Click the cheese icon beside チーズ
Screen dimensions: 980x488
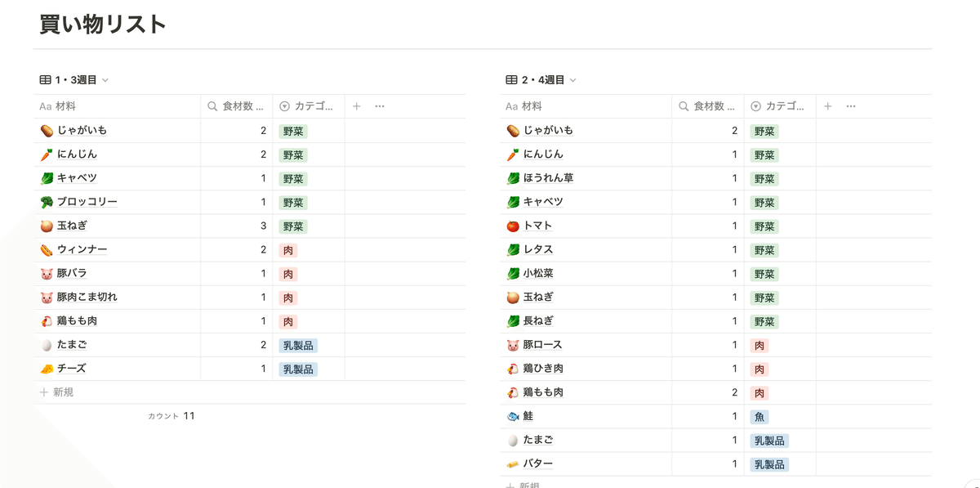pos(47,369)
